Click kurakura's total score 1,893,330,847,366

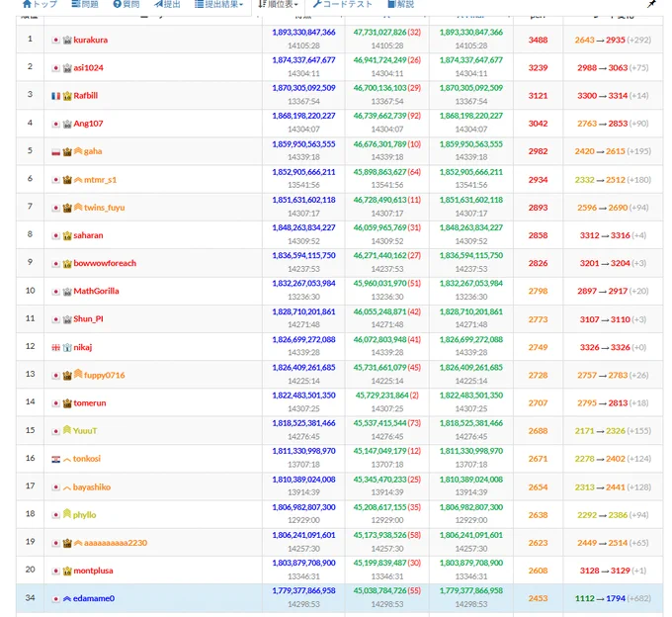tap(303, 33)
